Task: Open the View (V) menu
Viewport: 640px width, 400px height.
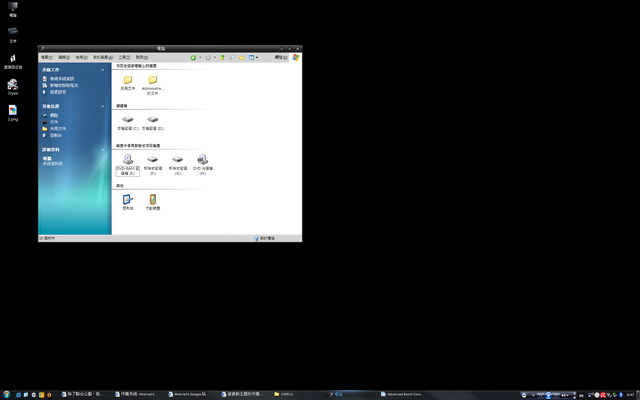Action: click(x=81, y=58)
